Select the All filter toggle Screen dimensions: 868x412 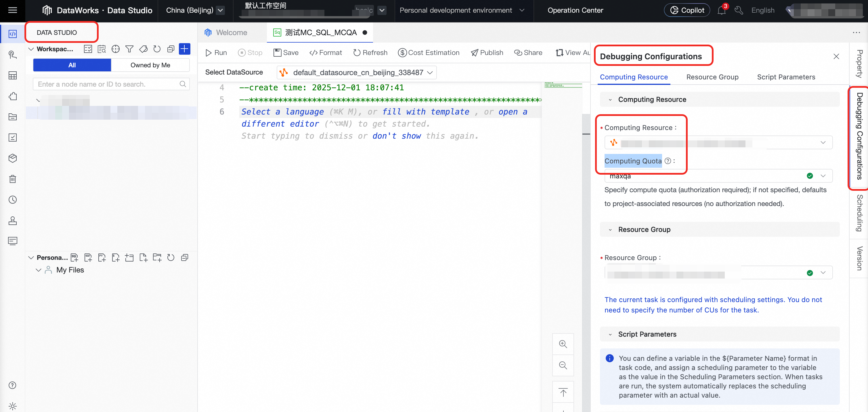coord(72,65)
